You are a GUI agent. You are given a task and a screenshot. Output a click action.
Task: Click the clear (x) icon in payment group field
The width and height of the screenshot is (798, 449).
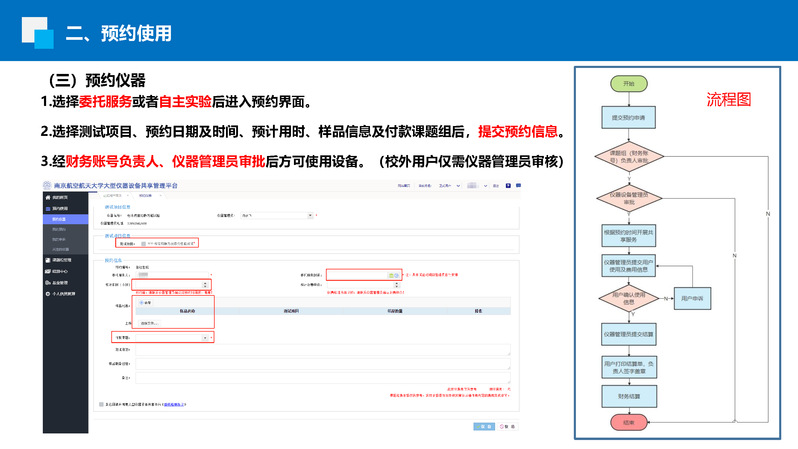pos(205,338)
